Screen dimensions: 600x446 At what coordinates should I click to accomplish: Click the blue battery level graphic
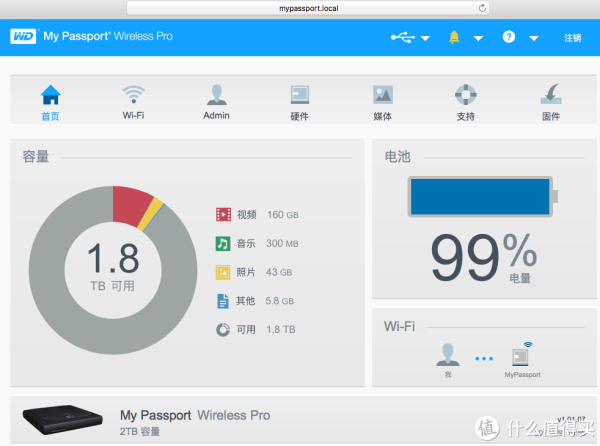[x=480, y=197]
